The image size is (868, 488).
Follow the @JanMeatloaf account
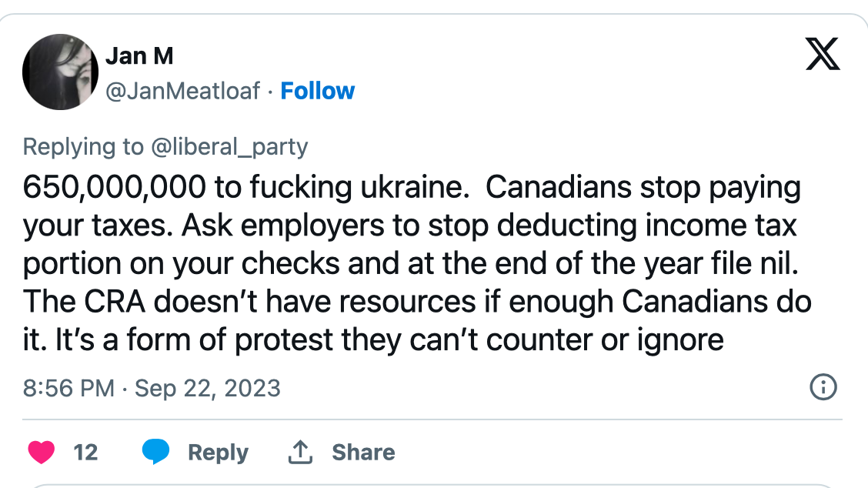pyautogui.click(x=317, y=91)
